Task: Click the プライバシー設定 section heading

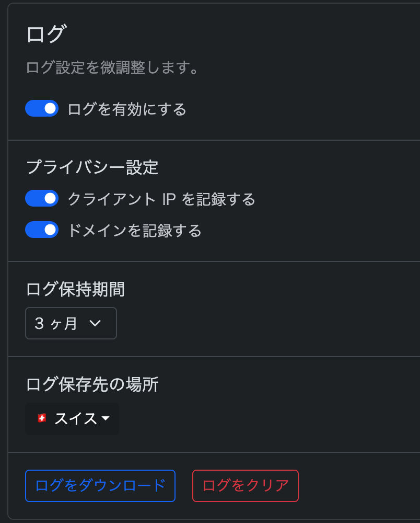Action: (x=92, y=167)
